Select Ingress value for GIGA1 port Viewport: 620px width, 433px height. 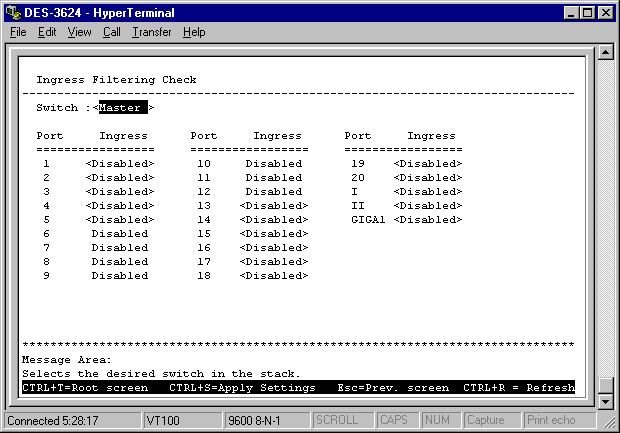click(427, 219)
